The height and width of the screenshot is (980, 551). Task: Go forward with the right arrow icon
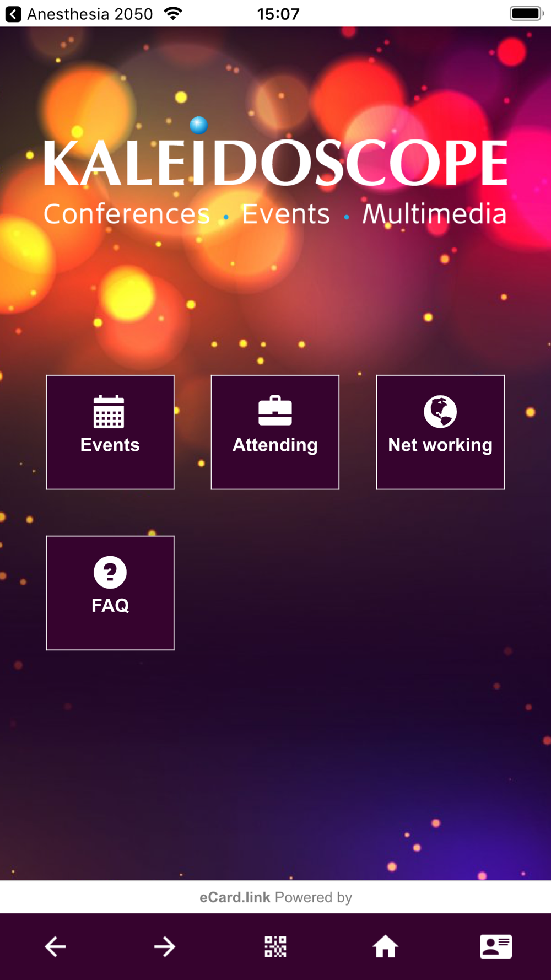(165, 947)
